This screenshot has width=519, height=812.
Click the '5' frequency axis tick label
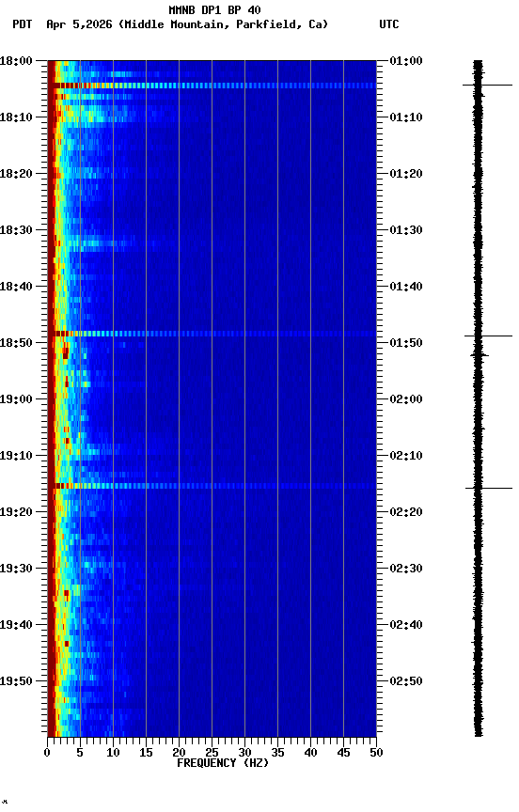click(x=80, y=753)
